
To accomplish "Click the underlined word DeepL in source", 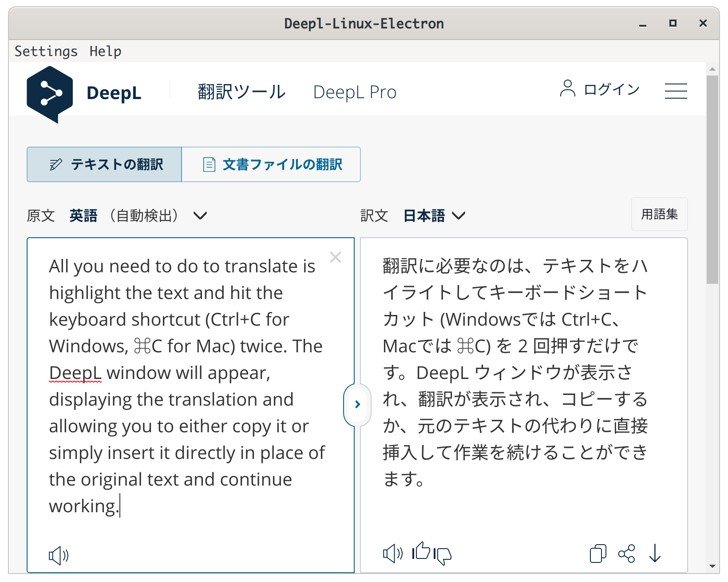I will coord(75,373).
